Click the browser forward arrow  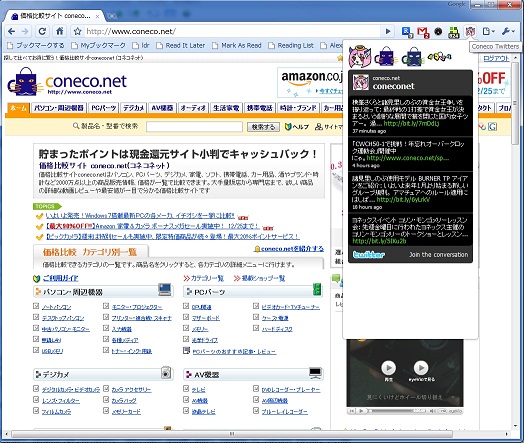coord(25,31)
